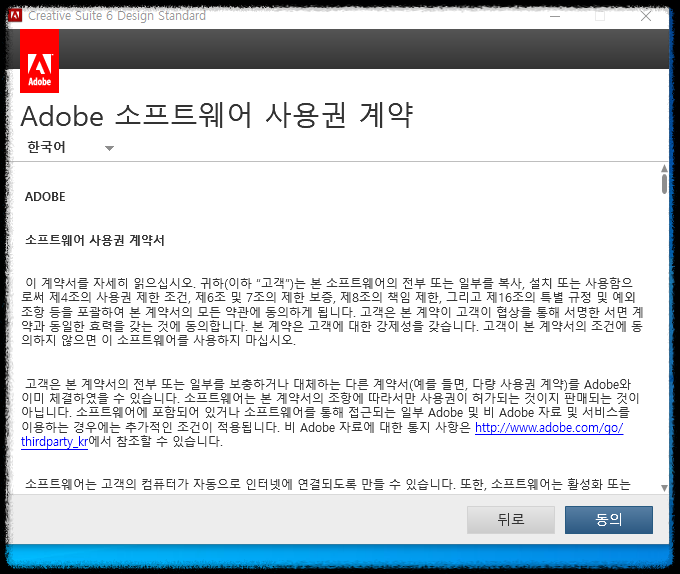Minimize the Creative Suite 6 installer window
Image resolution: width=680 pixels, height=574 pixels.
pos(555,16)
